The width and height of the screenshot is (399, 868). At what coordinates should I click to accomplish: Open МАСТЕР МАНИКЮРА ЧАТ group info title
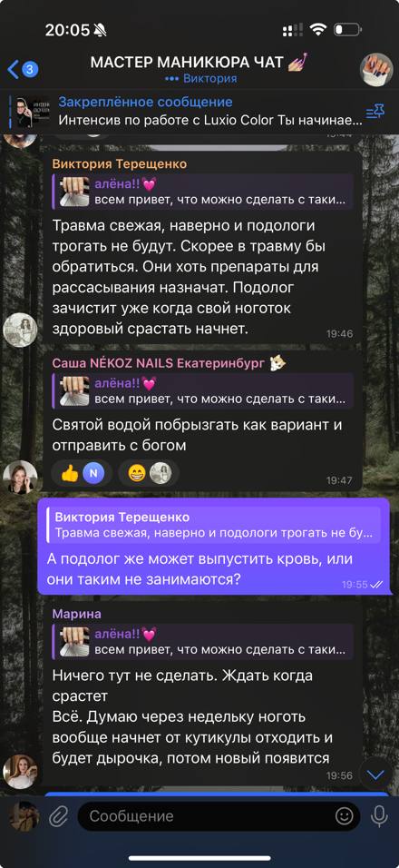pos(199,62)
